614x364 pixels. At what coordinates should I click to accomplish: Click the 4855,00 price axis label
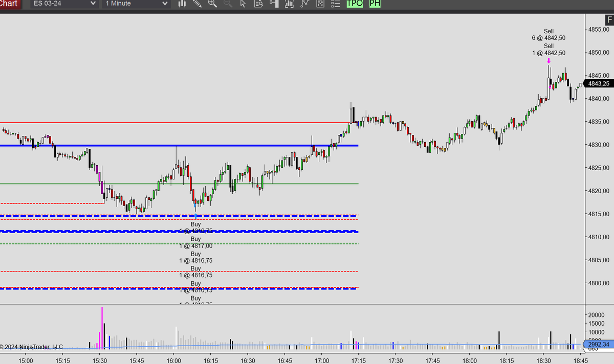point(598,30)
